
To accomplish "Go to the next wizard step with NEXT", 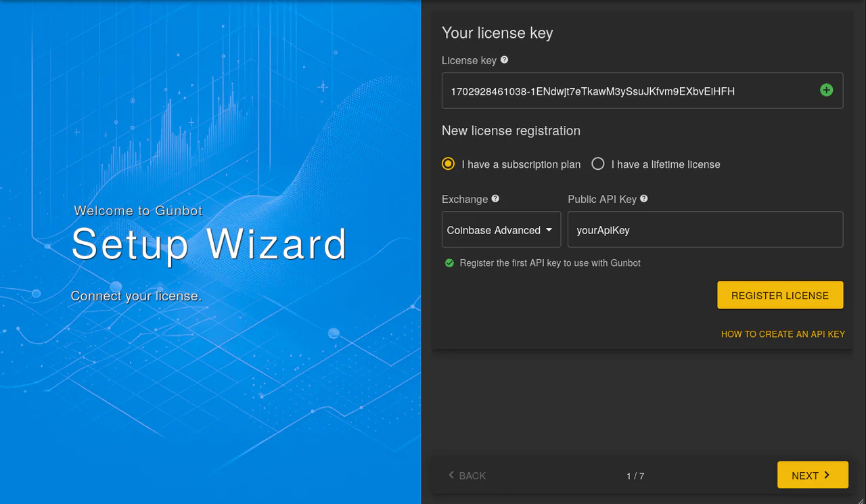I will click(813, 475).
